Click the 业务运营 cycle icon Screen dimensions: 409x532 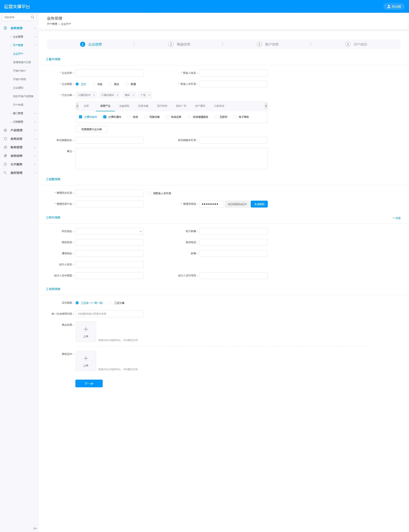(x=5, y=139)
